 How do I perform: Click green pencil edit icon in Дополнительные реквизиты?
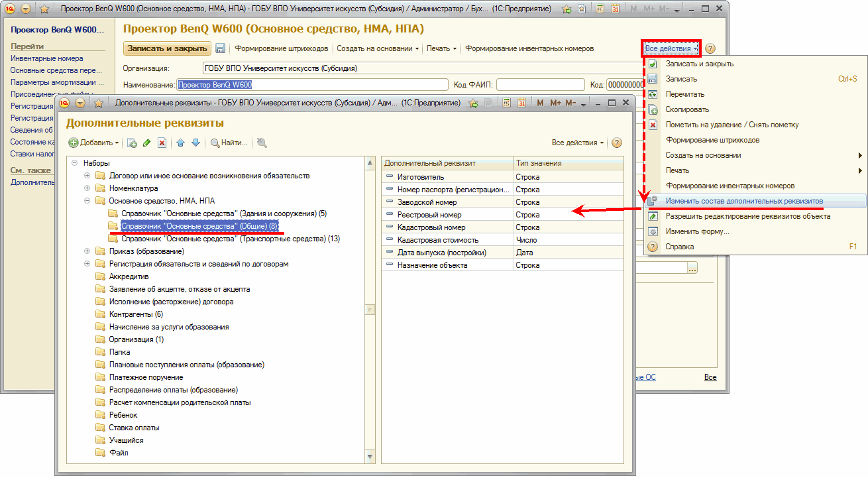point(147,143)
